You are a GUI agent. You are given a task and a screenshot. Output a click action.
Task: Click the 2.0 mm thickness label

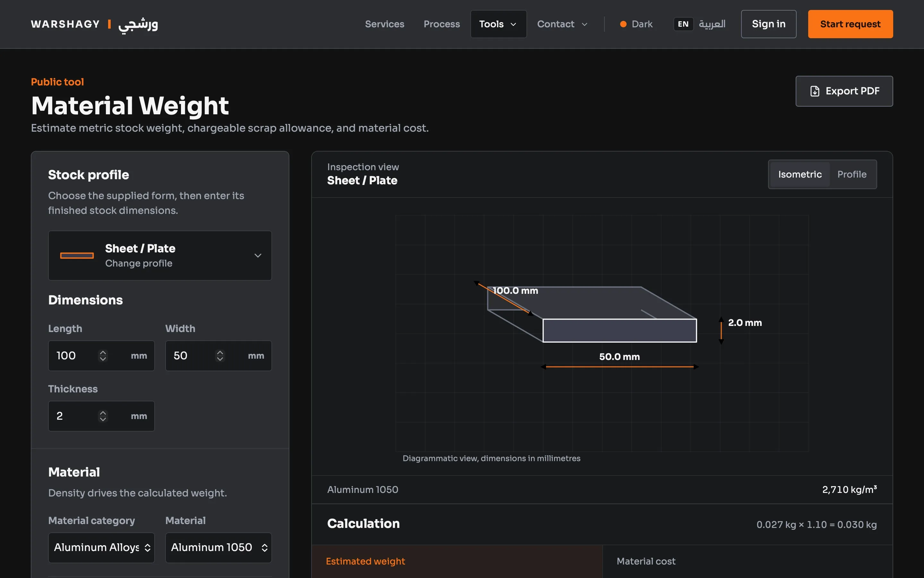click(745, 323)
